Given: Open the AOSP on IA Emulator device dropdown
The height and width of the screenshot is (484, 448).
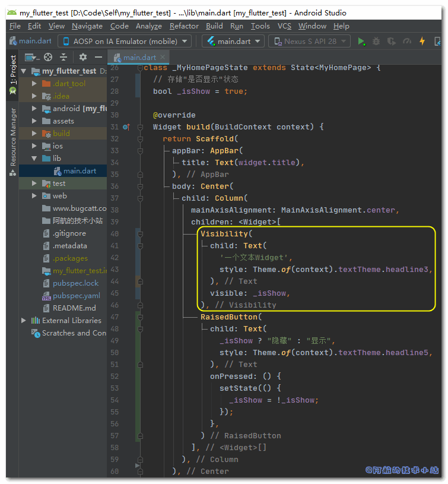Looking at the screenshot, I should click(x=124, y=42).
